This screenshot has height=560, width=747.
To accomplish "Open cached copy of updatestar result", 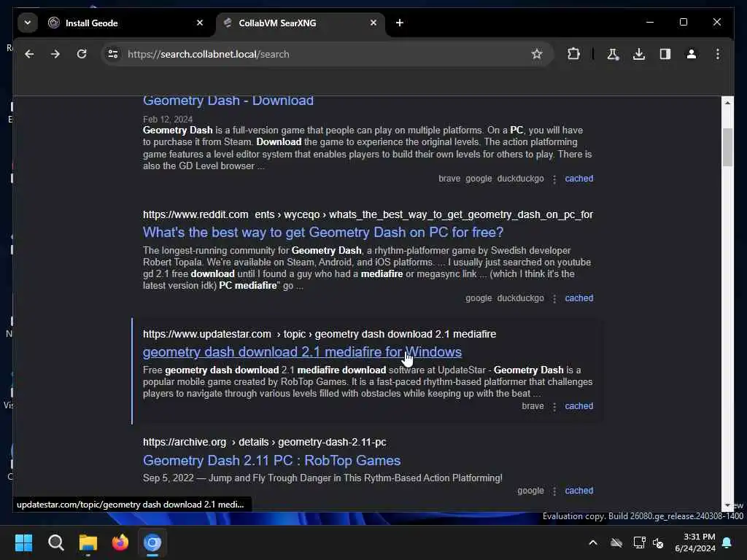I will [x=578, y=406].
